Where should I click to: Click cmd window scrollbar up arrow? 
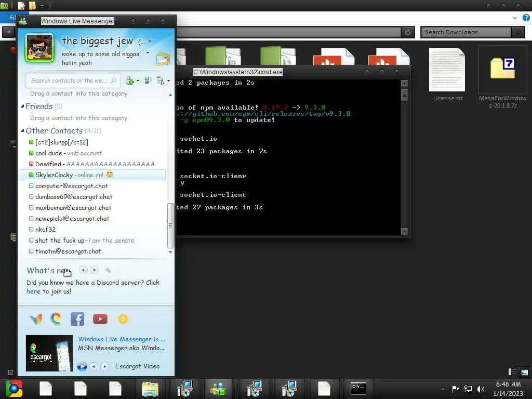(x=404, y=84)
